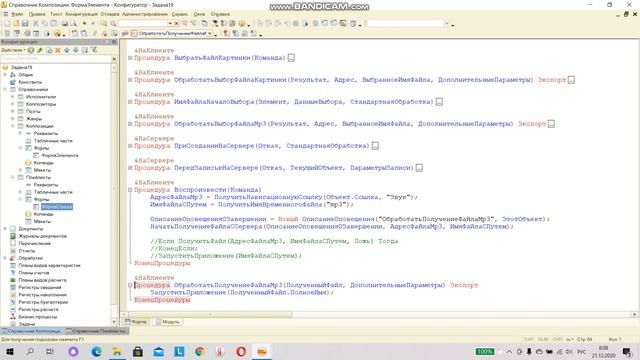Open Opera browser from the taskbar
Viewport: 640px width, 360px height.
241,351
